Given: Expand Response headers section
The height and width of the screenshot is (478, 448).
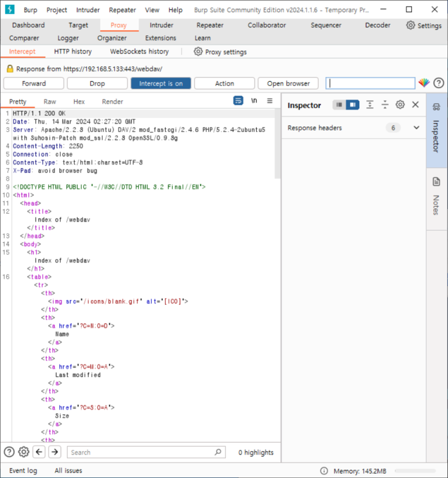Looking at the screenshot, I should coord(416,127).
